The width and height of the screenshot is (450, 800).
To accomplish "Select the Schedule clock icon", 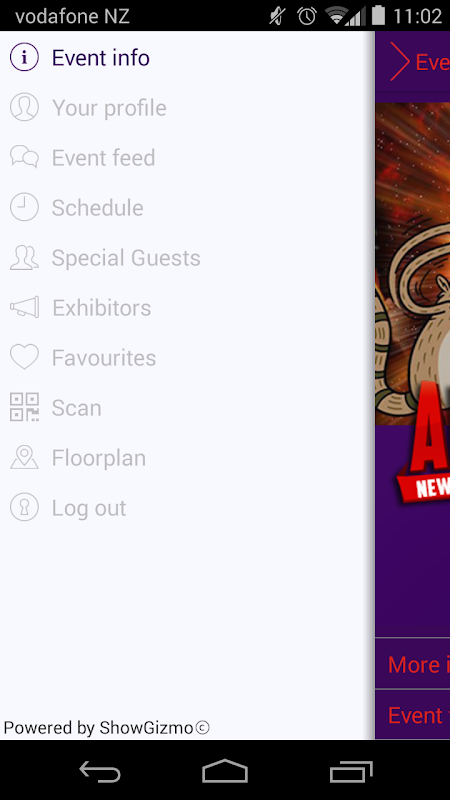I will tap(24, 207).
